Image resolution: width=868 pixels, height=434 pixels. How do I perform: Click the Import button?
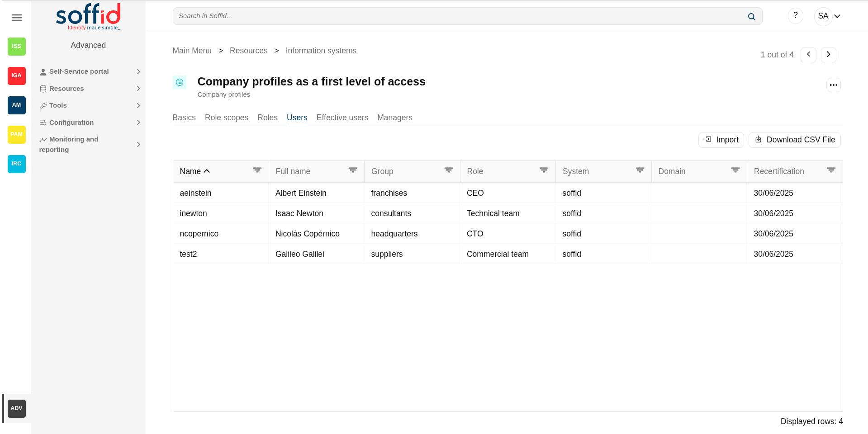[721, 140]
